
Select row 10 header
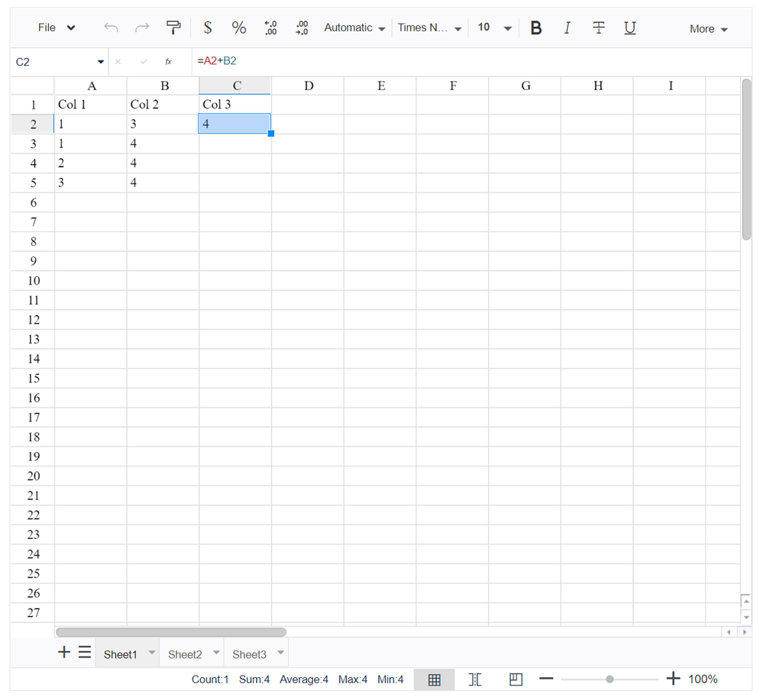[x=33, y=281]
